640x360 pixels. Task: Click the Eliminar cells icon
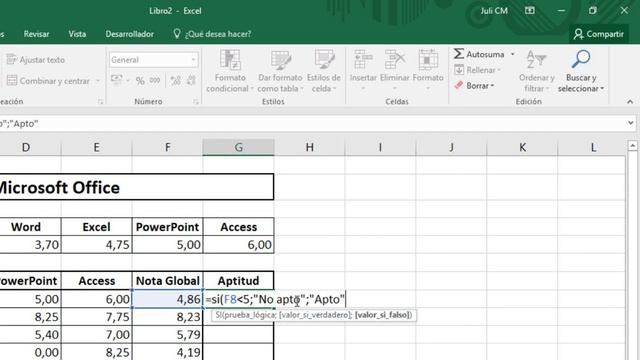(395, 60)
